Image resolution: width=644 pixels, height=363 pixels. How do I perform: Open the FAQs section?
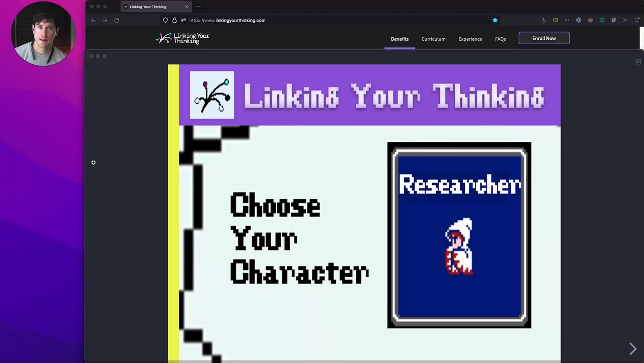(500, 39)
